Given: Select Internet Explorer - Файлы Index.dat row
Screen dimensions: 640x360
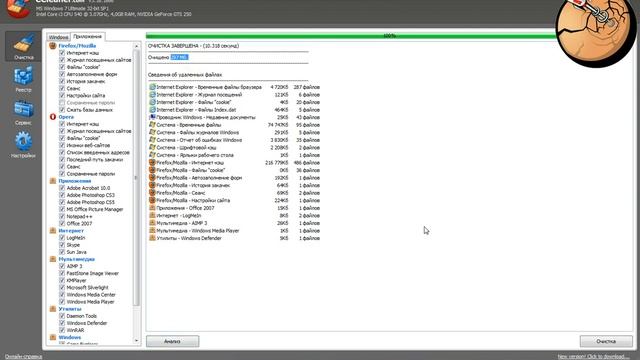Looking at the screenshot, I should pos(234,110).
